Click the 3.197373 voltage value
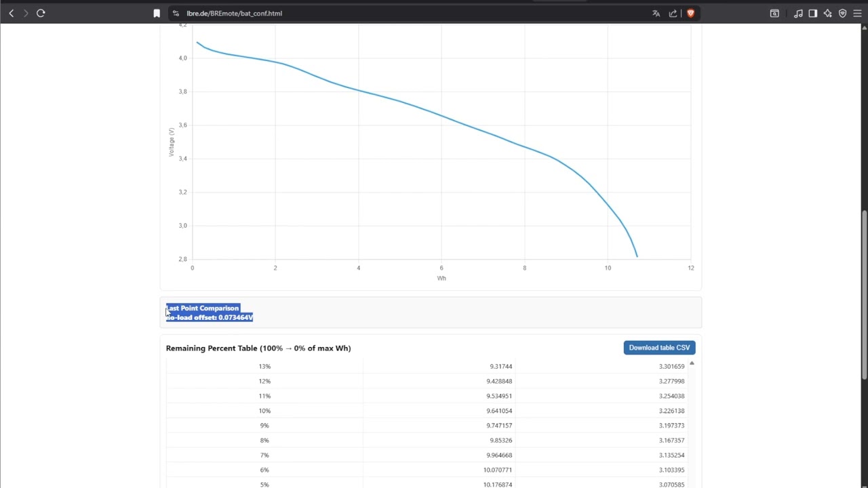The width and height of the screenshot is (868, 488). (671, 426)
